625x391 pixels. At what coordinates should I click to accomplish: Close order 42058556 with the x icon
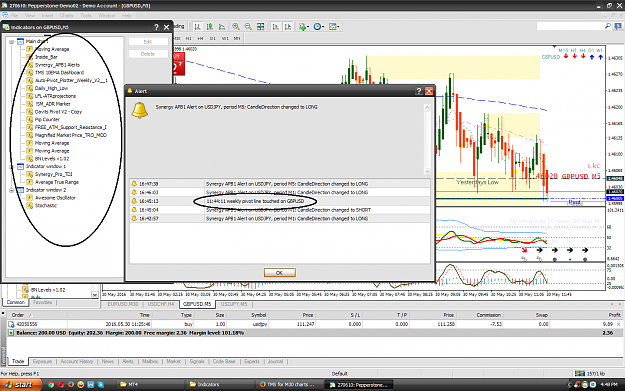pyautogui.click(x=619, y=324)
